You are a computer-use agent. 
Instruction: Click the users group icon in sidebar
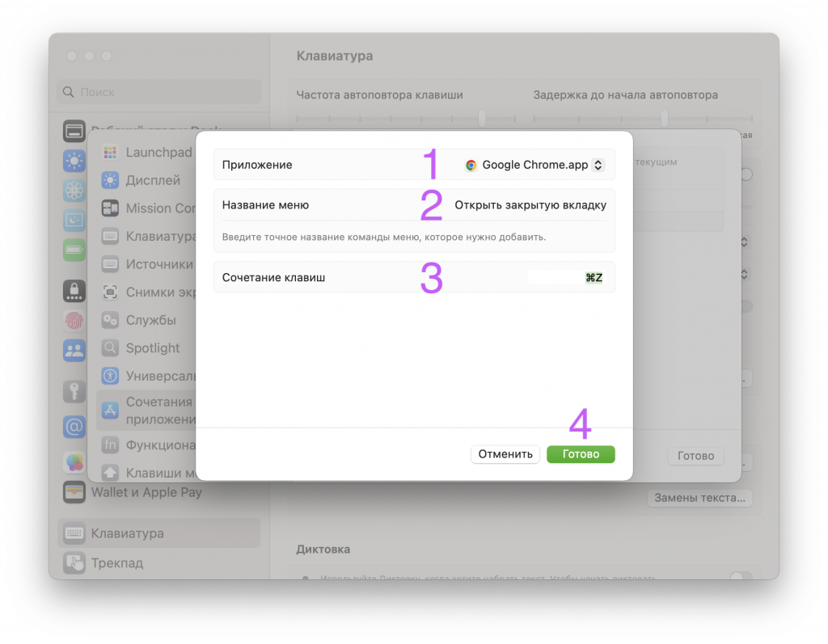[74, 351]
